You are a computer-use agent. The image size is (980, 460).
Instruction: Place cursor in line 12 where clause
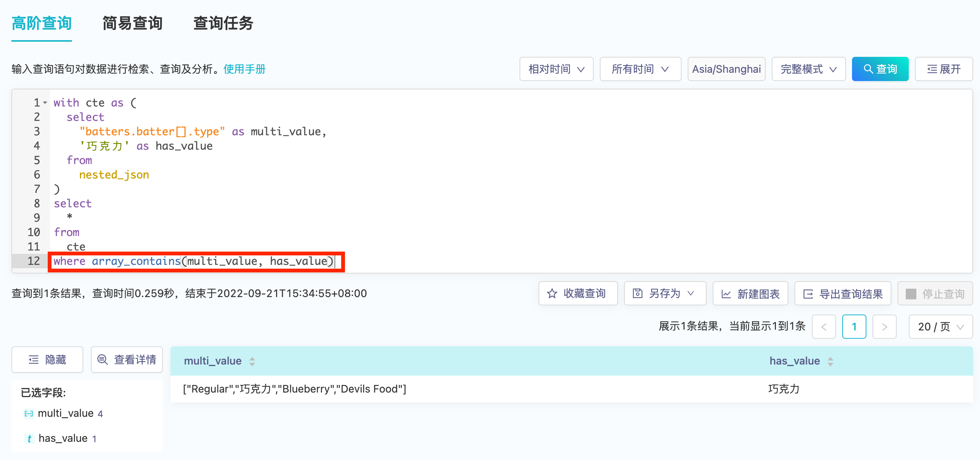(194, 261)
